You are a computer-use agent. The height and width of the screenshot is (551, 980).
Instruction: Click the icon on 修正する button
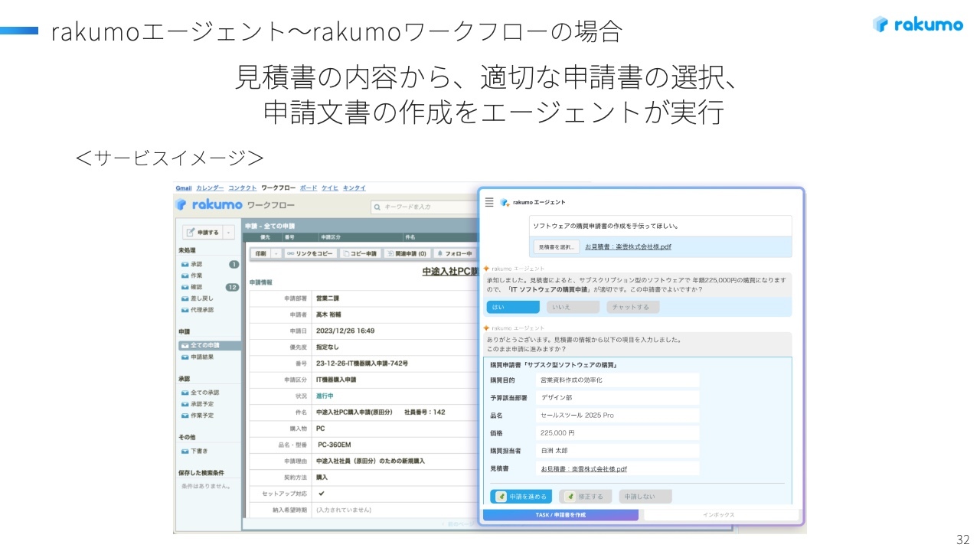pyautogui.click(x=570, y=497)
